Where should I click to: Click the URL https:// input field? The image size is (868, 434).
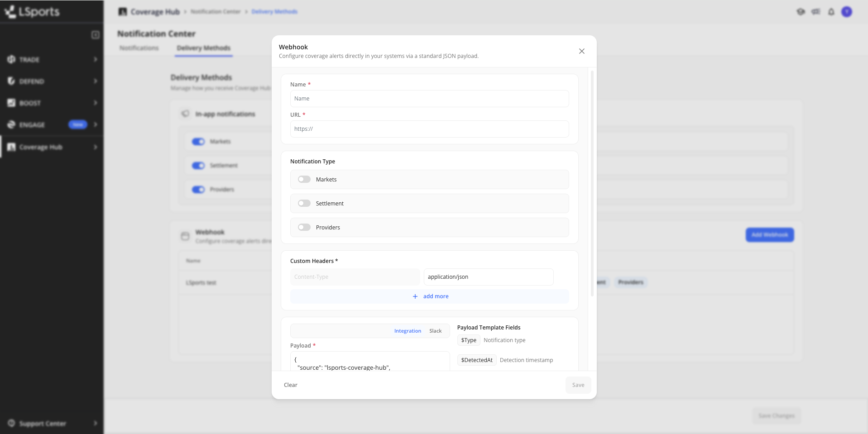tap(429, 129)
